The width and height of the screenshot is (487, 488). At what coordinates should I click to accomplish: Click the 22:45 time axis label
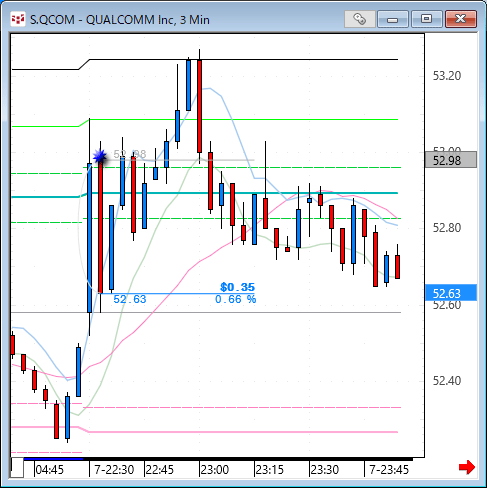tap(160, 470)
